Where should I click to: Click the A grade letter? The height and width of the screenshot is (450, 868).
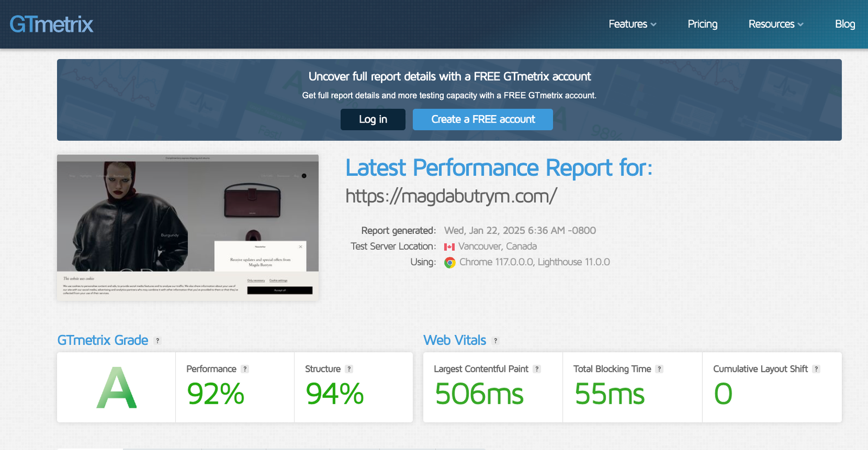tap(117, 388)
